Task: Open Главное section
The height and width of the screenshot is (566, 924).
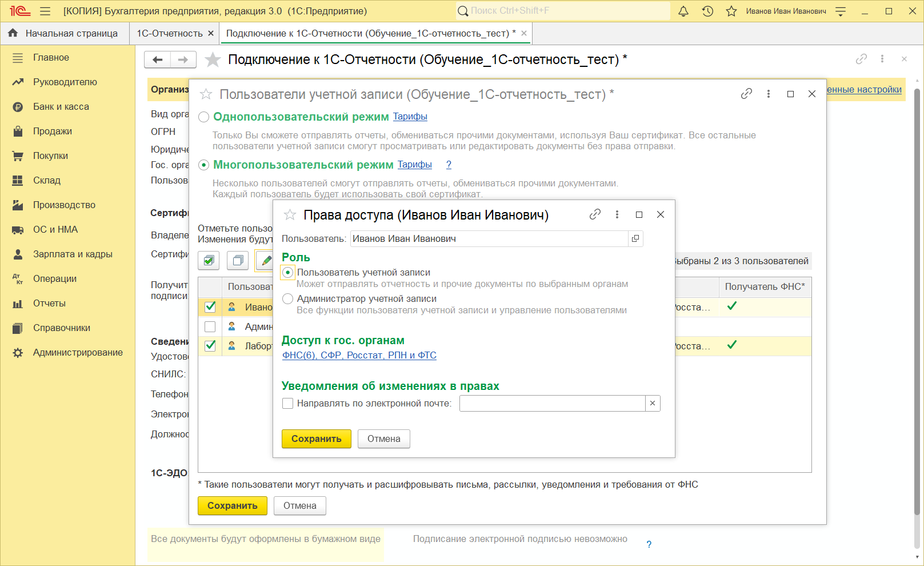Action: (x=51, y=57)
